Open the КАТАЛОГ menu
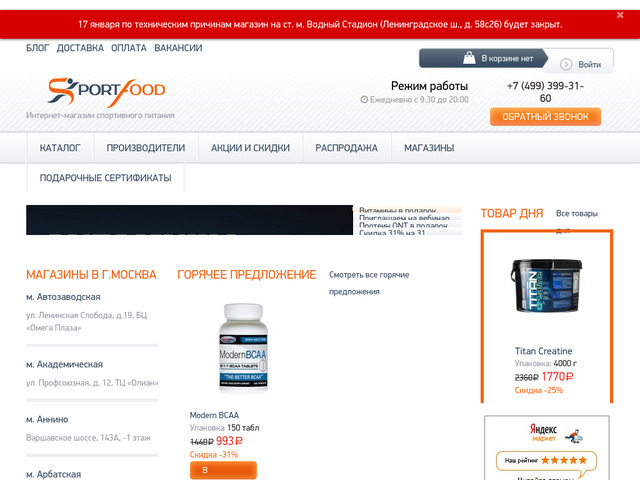 (x=60, y=148)
